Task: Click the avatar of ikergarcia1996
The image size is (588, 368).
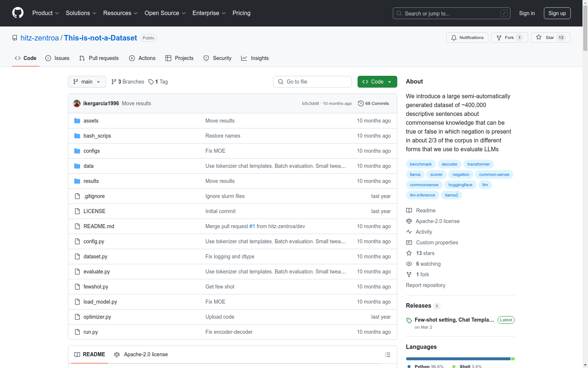Action: tap(77, 103)
